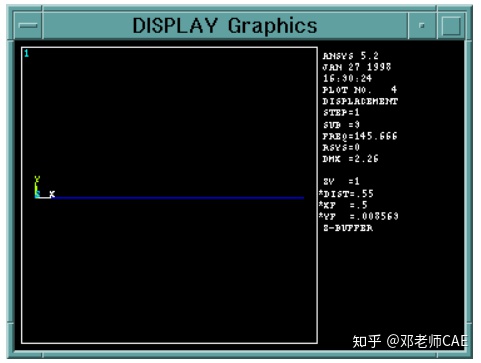This screenshot has width=481, height=363.
Task: Click the DISPLACEMENT legend label
Action: 360,101
